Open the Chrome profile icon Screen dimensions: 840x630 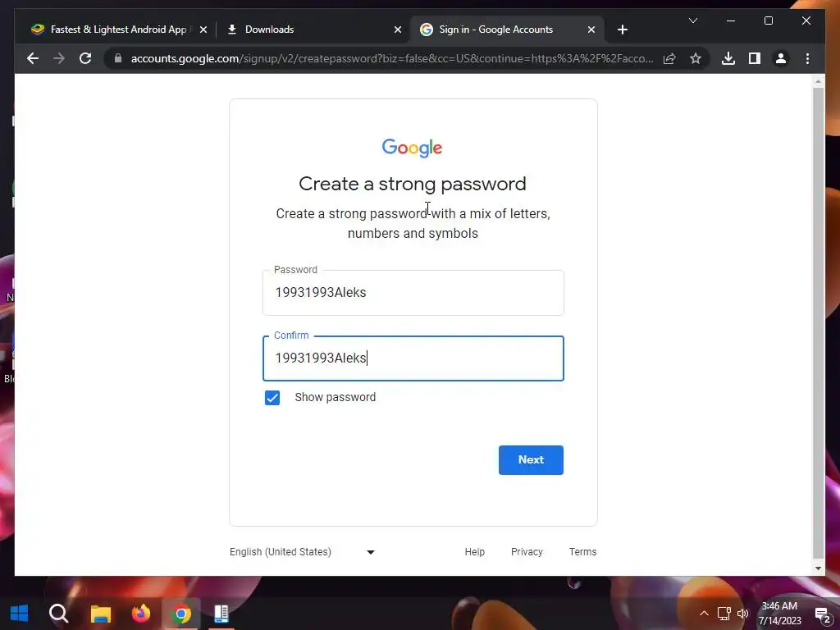point(781,58)
